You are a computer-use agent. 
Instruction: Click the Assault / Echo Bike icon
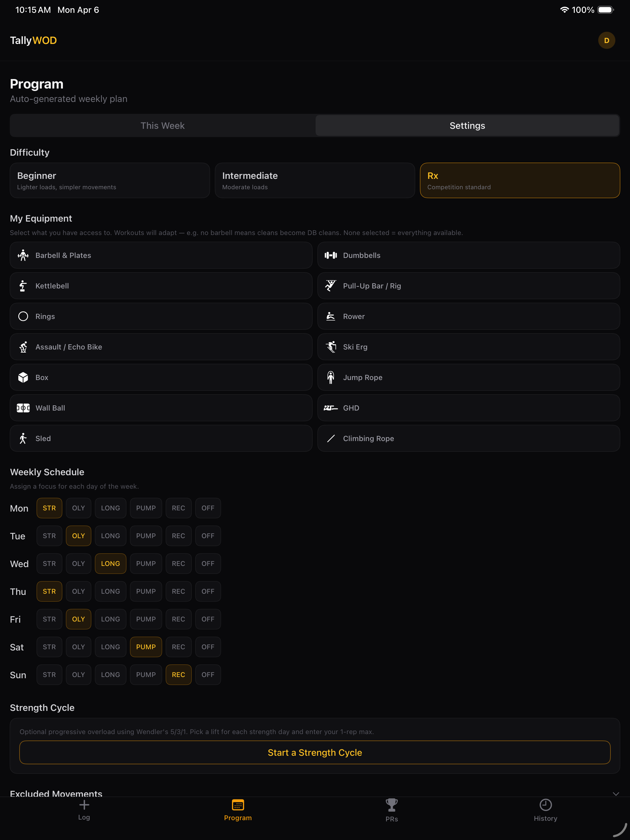[x=23, y=347]
